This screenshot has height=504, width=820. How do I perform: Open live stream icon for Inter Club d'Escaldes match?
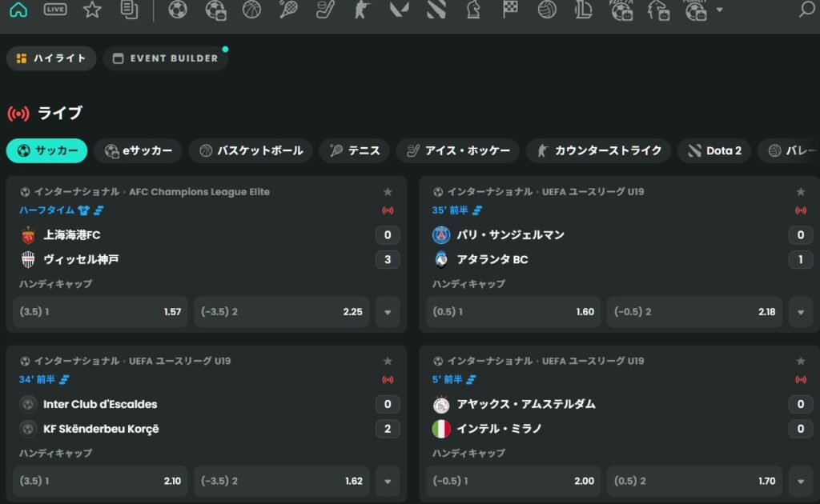388,380
